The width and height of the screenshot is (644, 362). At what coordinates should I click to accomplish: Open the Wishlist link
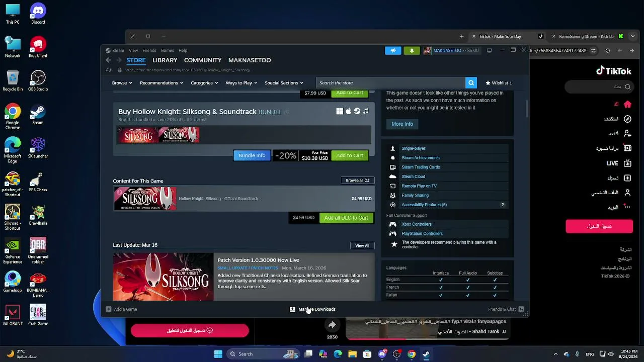(x=499, y=83)
